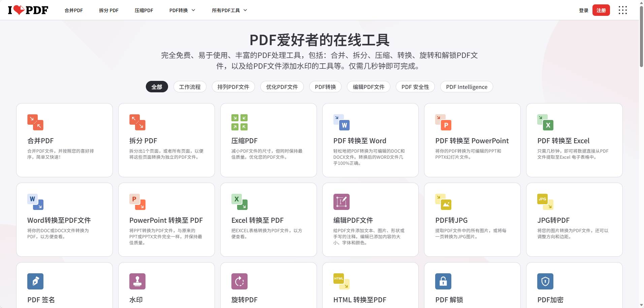Expand the 所有PDF工具 dropdown menu
The height and width of the screenshot is (308, 644).
pos(229,10)
